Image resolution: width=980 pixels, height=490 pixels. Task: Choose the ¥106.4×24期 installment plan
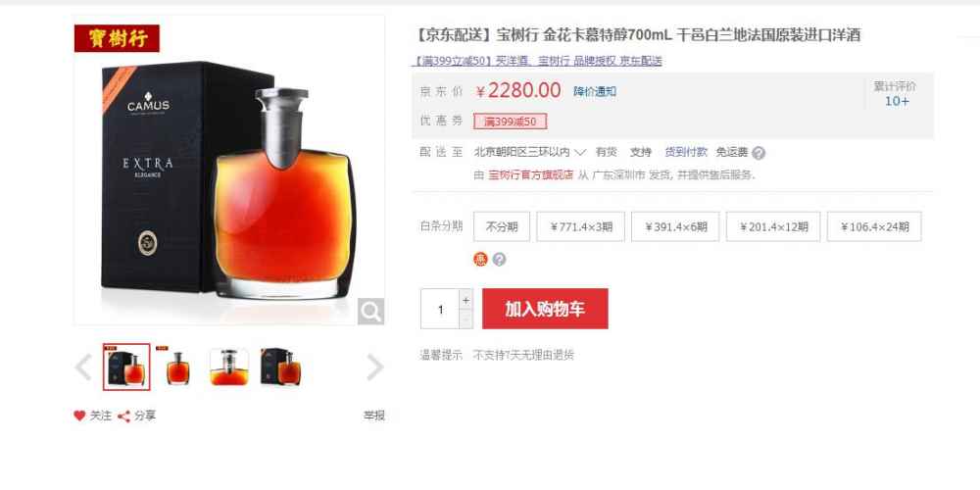pos(874,227)
